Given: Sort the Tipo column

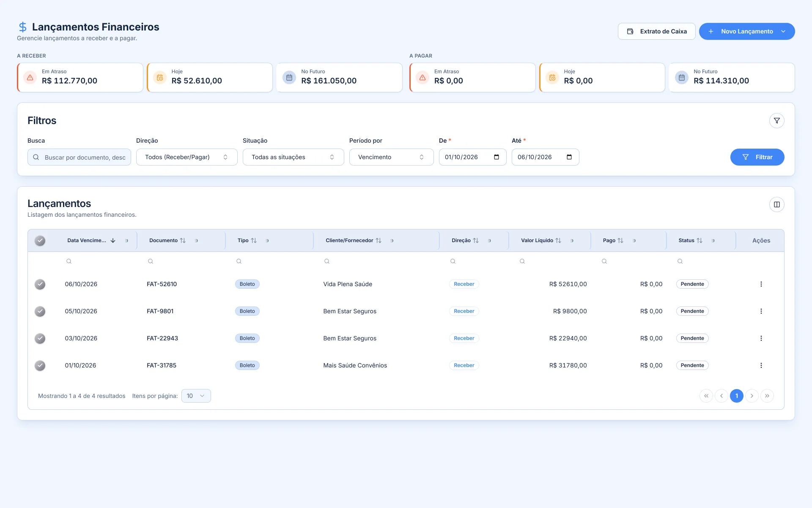Looking at the screenshot, I should point(254,240).
